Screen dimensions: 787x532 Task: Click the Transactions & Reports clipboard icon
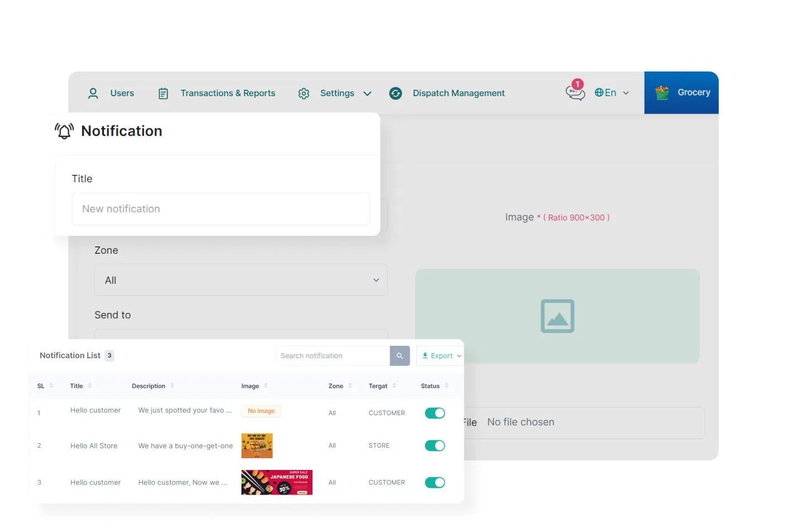tap(163, 93)
